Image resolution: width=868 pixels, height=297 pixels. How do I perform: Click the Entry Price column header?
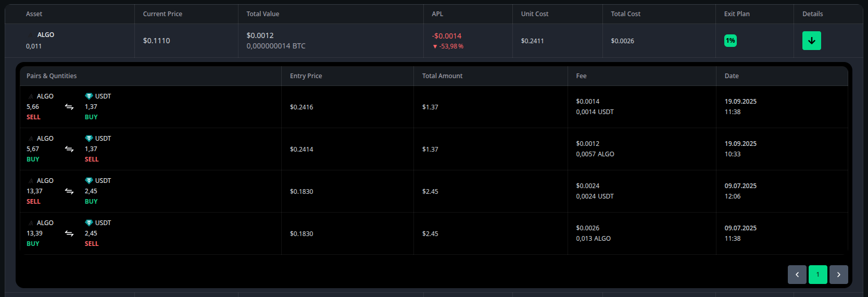(306, 76)
